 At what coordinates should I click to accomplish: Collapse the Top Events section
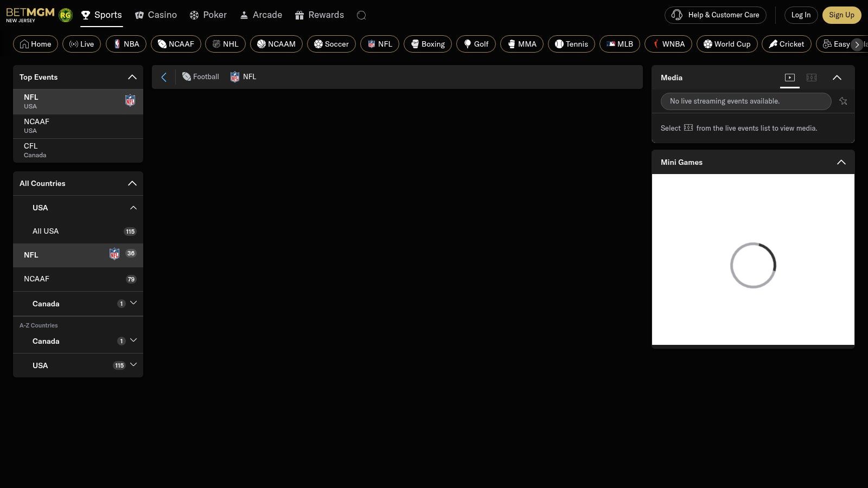click(132, 77)
